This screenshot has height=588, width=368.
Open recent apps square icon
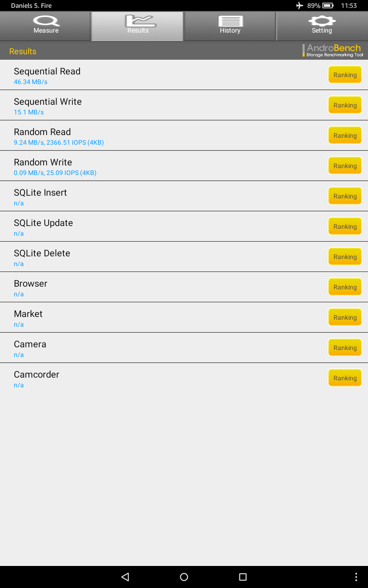click(242, 577)
